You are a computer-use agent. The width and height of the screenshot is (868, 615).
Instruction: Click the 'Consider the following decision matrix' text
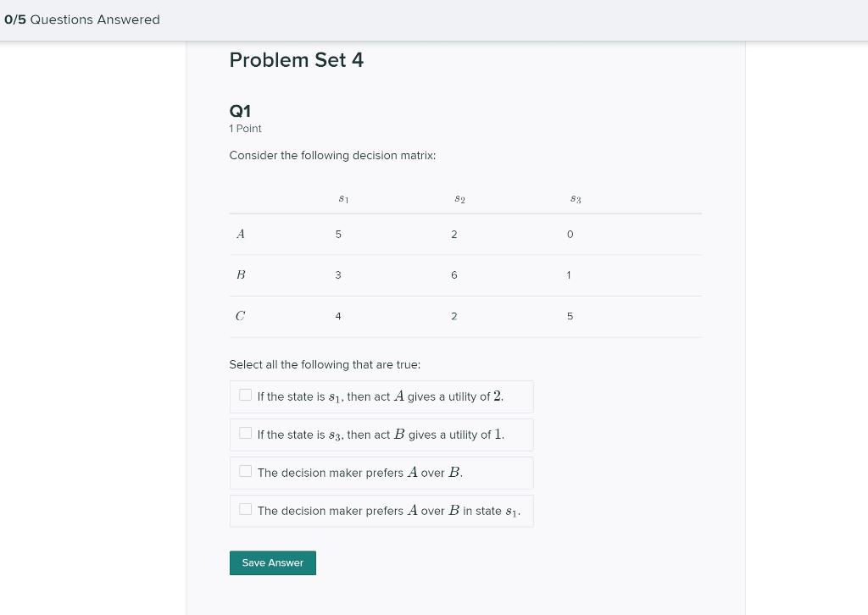(x=332, y=155)
